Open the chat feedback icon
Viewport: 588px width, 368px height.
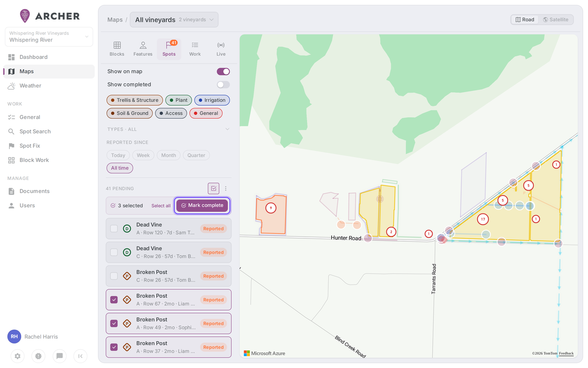60,356
